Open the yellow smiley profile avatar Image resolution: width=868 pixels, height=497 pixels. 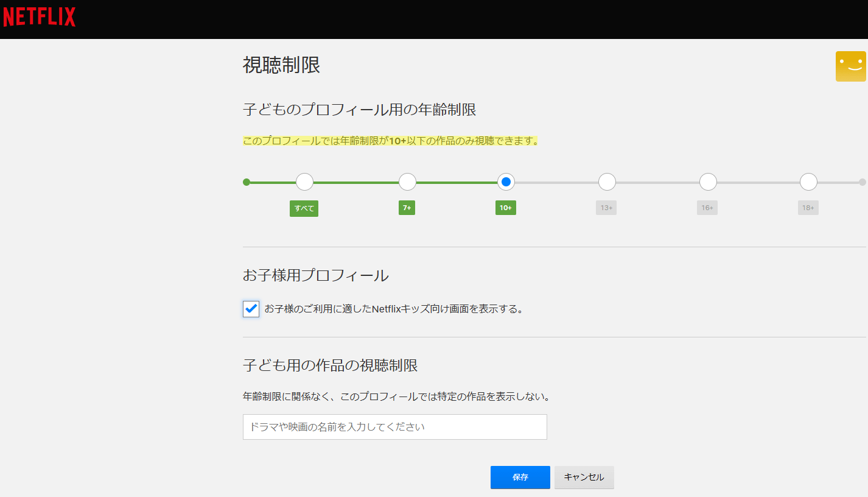pos(850,66)
